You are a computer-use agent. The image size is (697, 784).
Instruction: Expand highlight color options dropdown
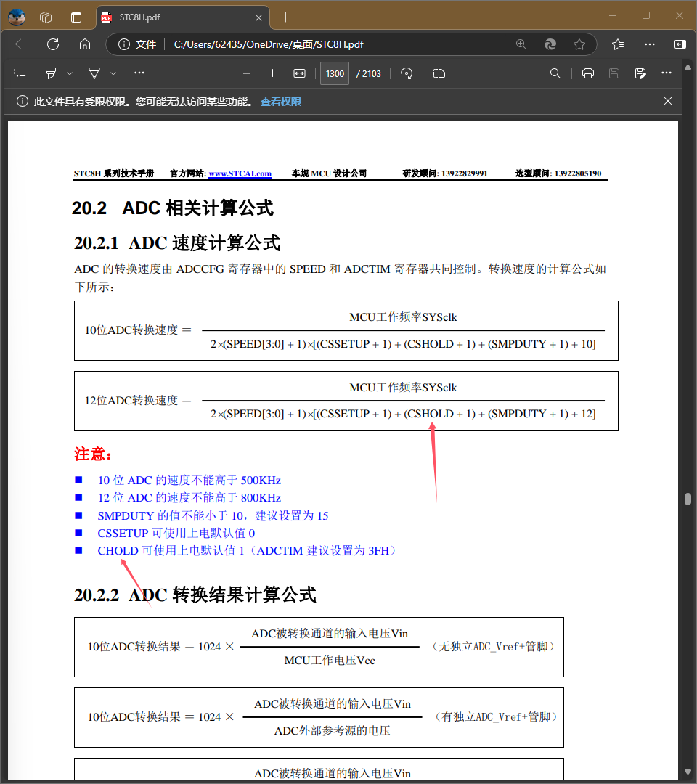(70, 73)
